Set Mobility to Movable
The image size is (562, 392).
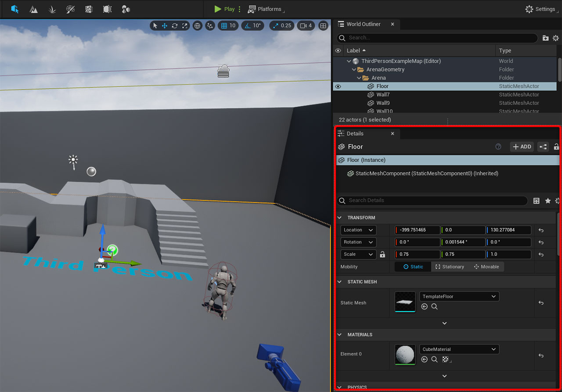tap(486, 266)
